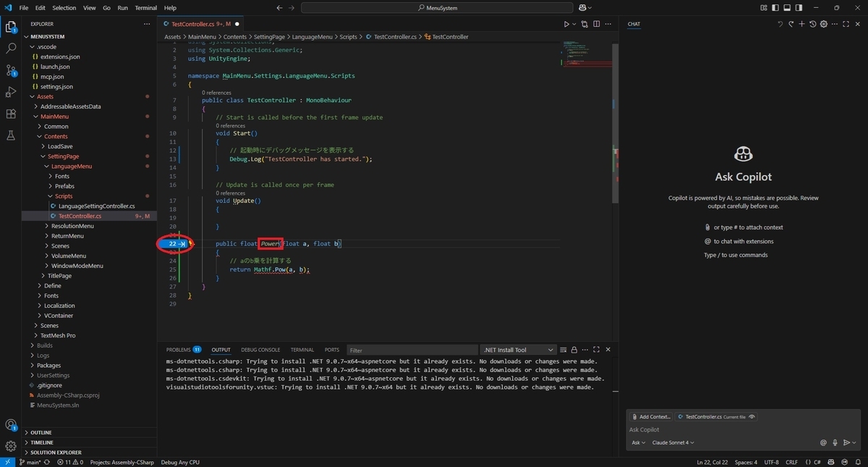Open the Source Control view
Image resolution: width=868 pixels, height=467 pixels.
click(x=11, y=70)
